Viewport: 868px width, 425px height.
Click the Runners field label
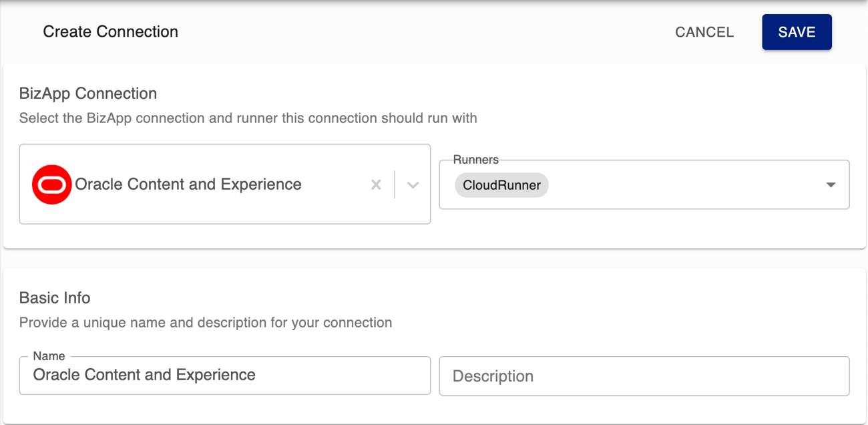coord(476,159)
